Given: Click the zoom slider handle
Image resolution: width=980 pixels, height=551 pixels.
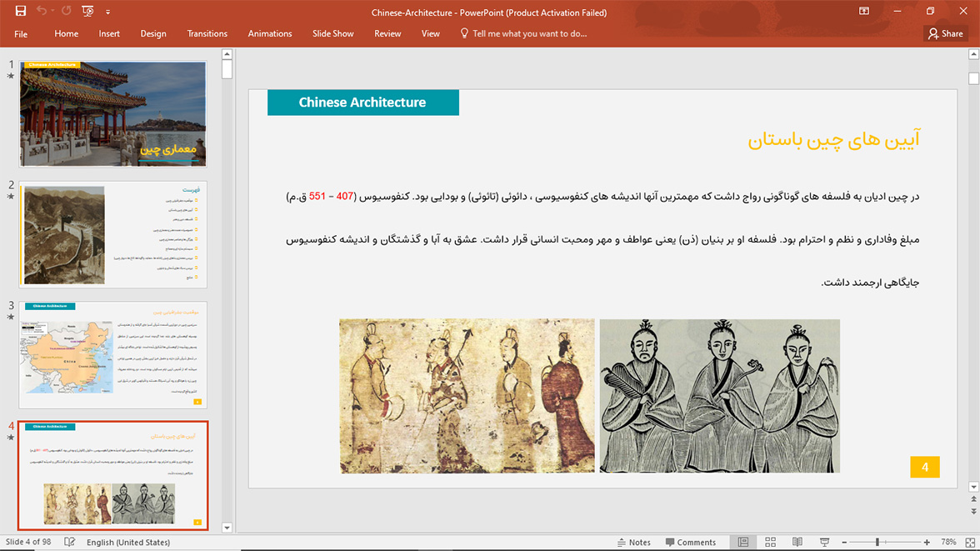Looking at the screenshot, I should 877,542.
